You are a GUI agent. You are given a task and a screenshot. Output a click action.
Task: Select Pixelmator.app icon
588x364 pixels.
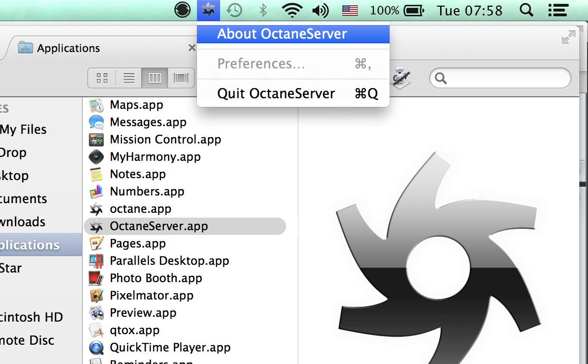[x=96, y=296]
